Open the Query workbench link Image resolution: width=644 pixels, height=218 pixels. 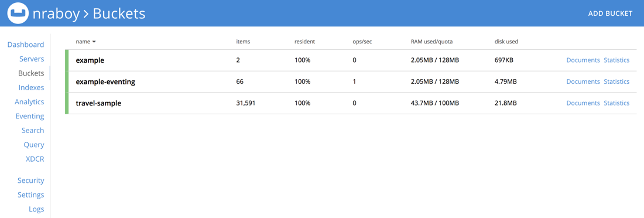(34, 145)
